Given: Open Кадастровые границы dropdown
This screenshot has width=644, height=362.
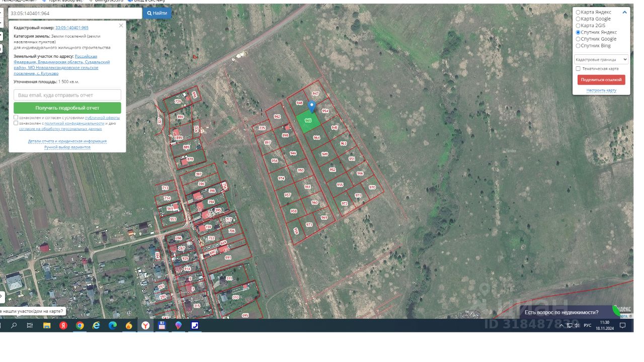Looking at the screenshot, I should 601,59.
